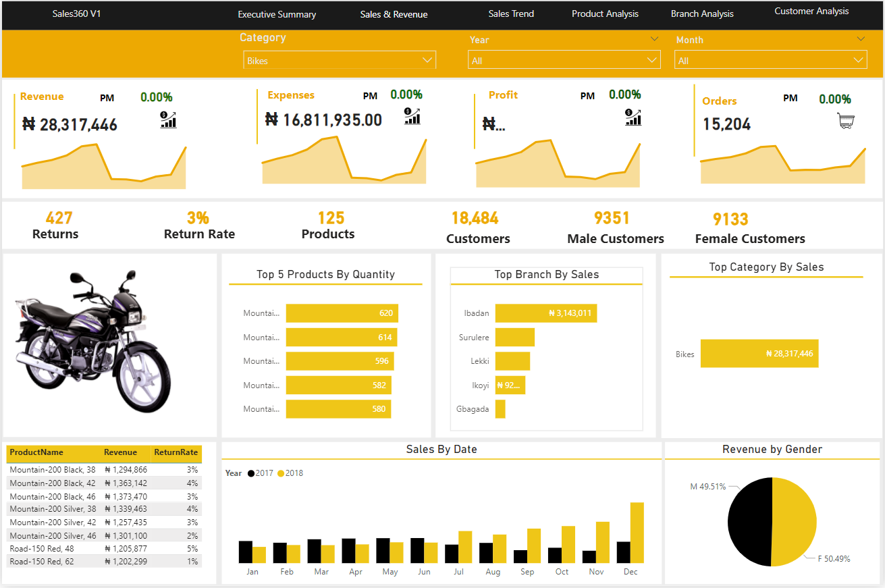Click the December 2018 yellow bar
Image resolution: width=885 pixels, height=588 pixels.
coord(637,533)
